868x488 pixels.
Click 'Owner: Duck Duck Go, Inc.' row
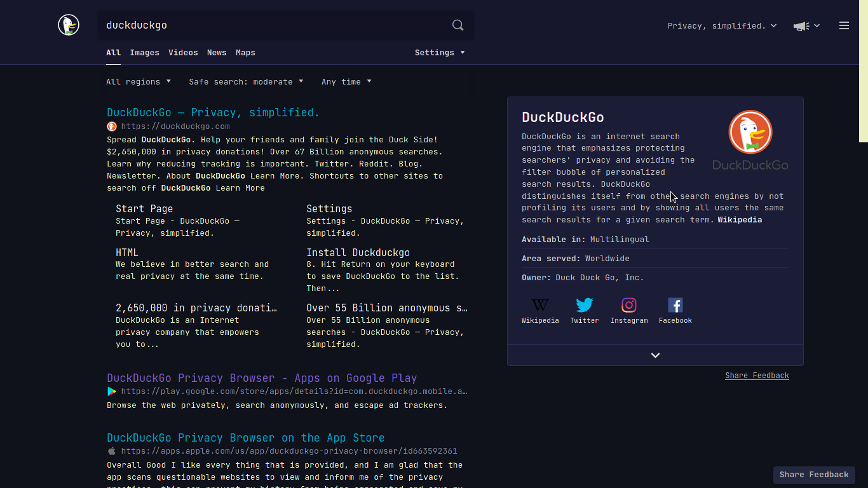(x=655, y=278)
